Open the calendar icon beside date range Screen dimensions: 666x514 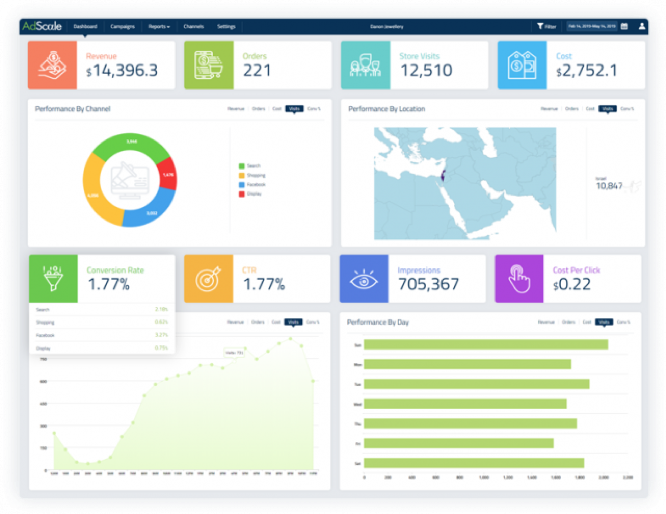point(624,26)
